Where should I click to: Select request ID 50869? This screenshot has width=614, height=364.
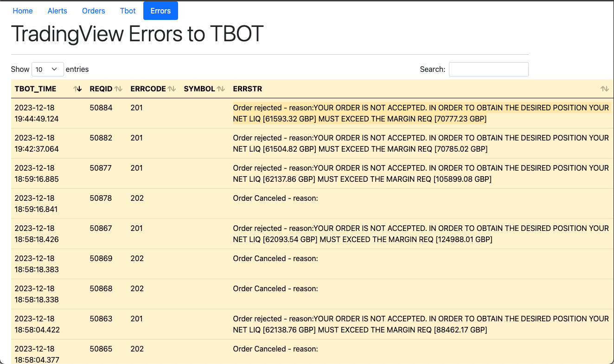point(101,258)
